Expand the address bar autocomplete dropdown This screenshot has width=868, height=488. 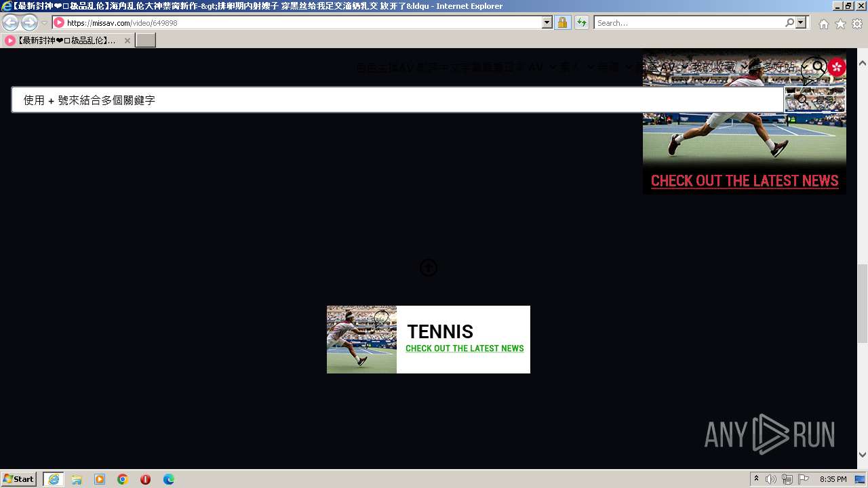(547, 23)
